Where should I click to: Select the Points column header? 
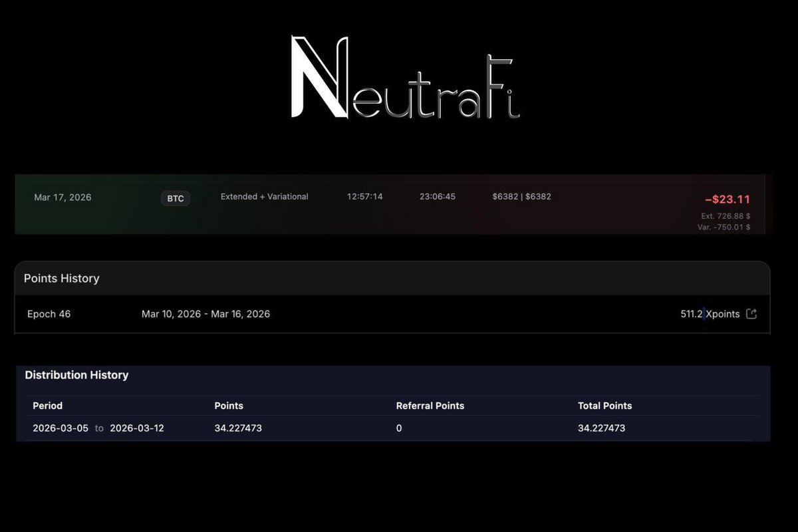pos(229,406)
